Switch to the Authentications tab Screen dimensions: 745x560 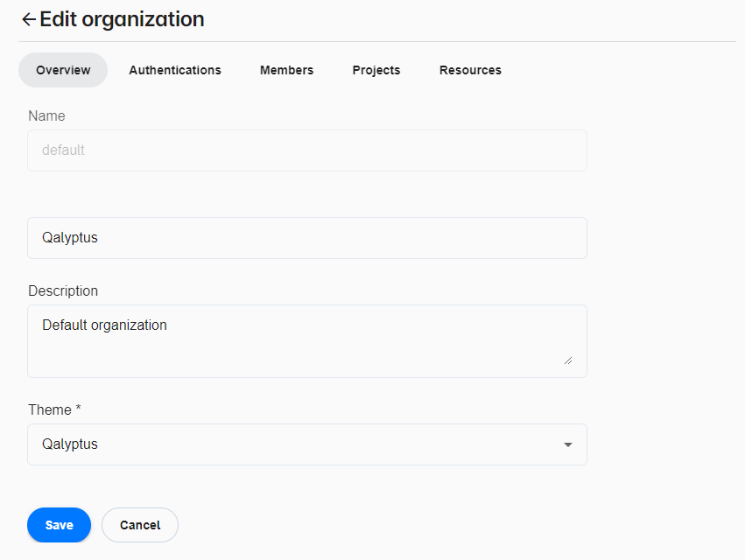pyautogui.click(x=174, y=70)
